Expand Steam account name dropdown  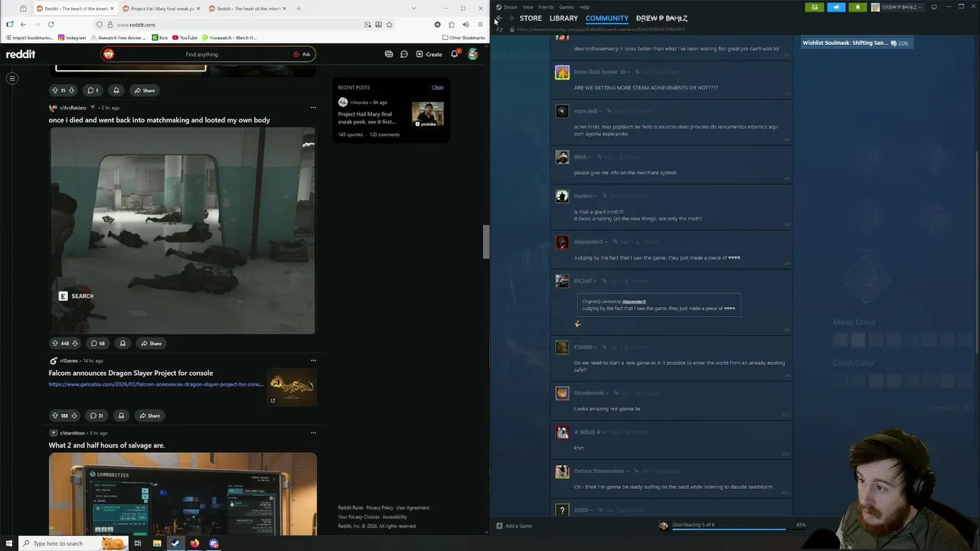[897, 7]
